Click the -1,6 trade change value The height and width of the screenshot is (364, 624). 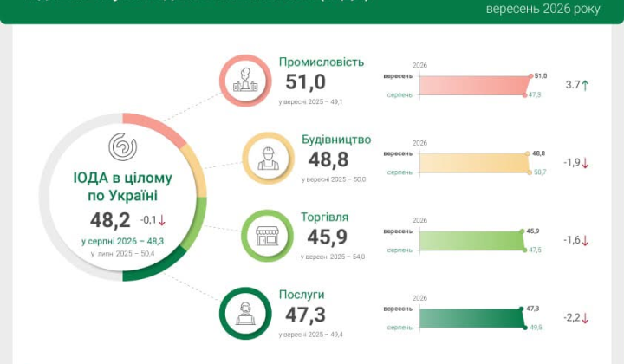pos(572,240)
